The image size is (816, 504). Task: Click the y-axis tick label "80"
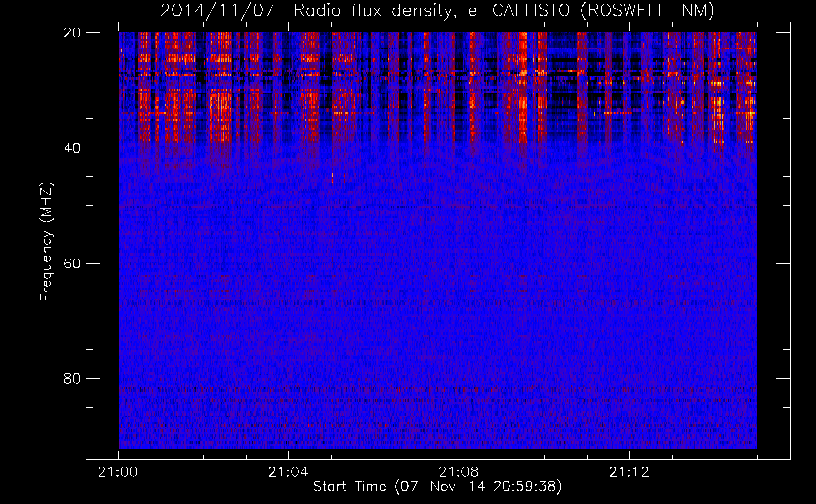click(72, 379)
